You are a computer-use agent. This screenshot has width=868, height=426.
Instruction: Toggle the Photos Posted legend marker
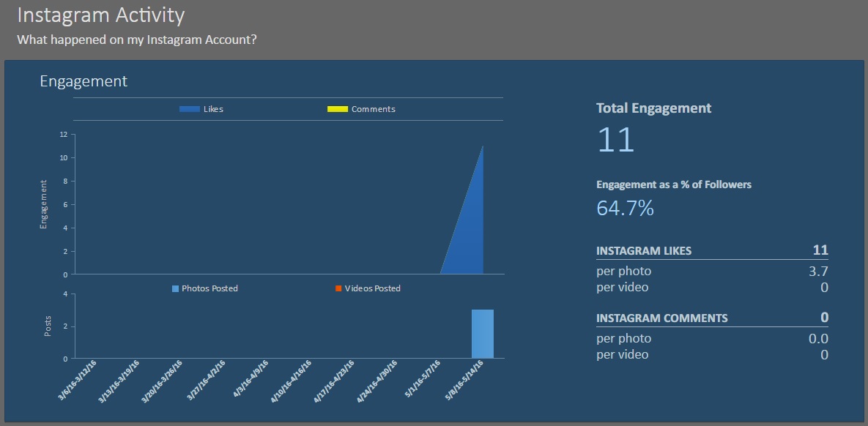176,288
